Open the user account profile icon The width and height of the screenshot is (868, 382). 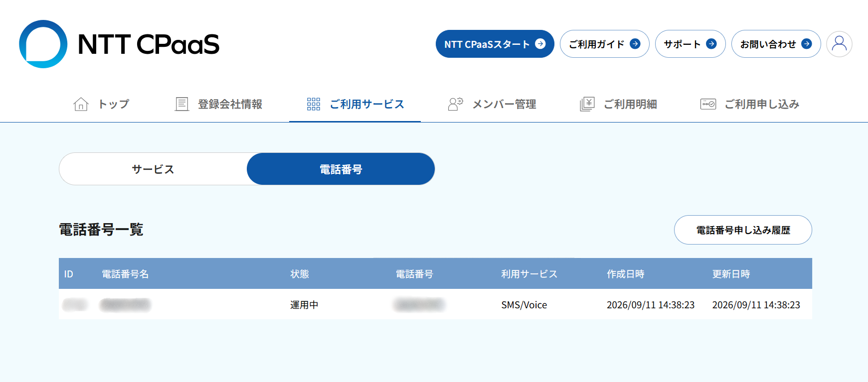point(839,44)
